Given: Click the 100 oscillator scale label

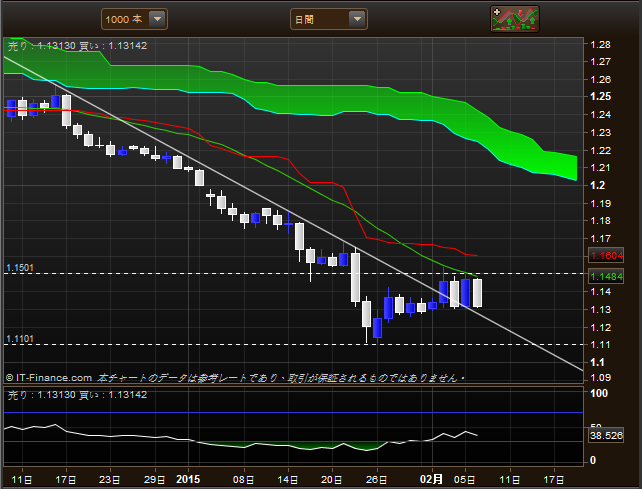Looking at the screenshot, I should click(x=599, y=393).
